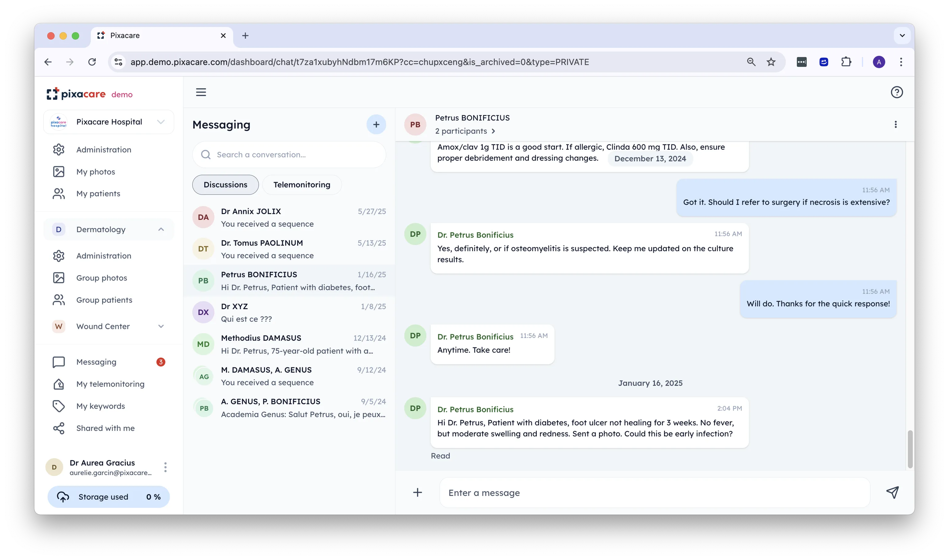Viewport: 949px width, 560px height.
Task: Open the help question mark icon
Action: click(x=897, y=92)
